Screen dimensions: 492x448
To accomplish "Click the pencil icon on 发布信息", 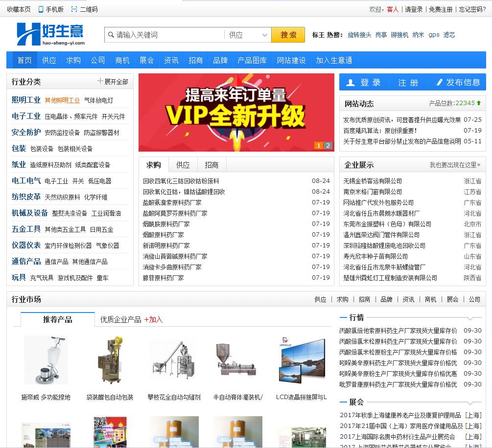I will [439, 82].
